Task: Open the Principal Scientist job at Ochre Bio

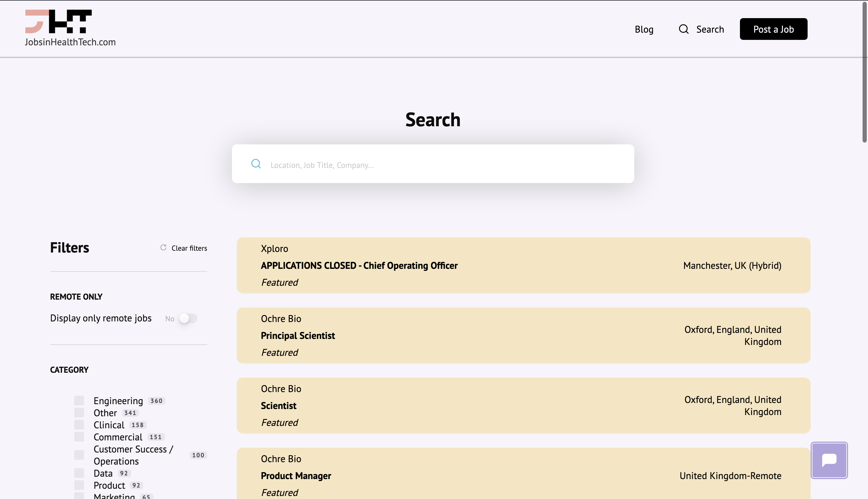Action: pos(298,336)
